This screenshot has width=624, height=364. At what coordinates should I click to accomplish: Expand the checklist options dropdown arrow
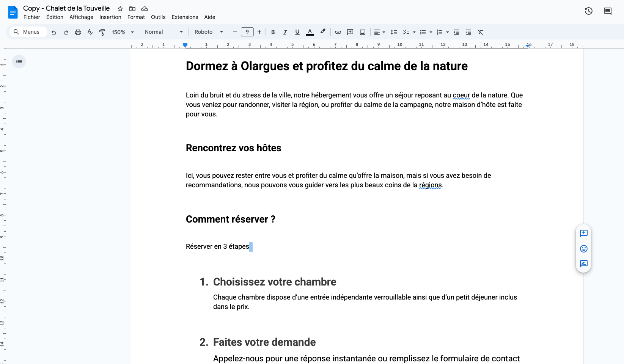pyautogui.click(x=414, y=32)
